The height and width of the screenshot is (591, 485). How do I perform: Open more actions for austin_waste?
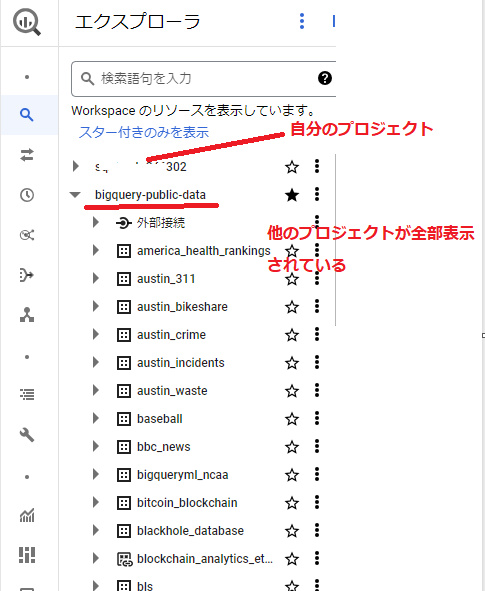click(317, 390)
